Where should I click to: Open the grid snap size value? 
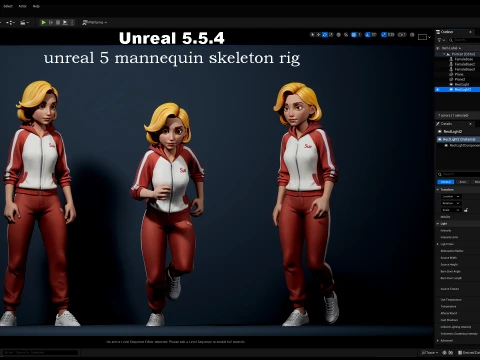point(360,35)
